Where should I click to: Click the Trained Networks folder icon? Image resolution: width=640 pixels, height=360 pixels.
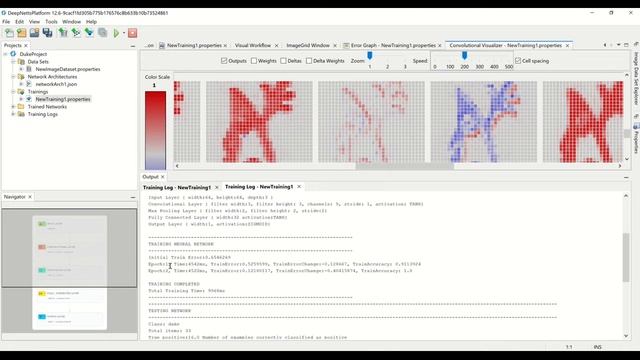21,107
